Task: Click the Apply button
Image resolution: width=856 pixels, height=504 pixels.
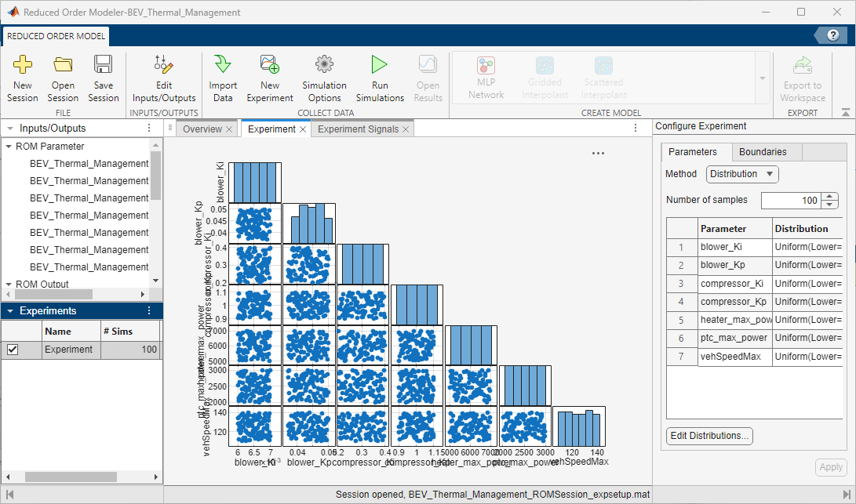Action: coord(830,466)
